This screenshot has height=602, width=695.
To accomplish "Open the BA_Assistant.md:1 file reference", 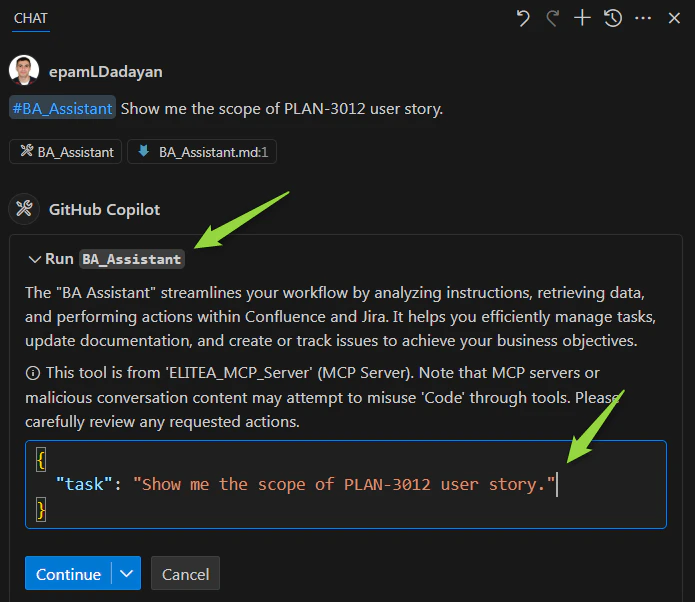I will click(x=202, y=152).
